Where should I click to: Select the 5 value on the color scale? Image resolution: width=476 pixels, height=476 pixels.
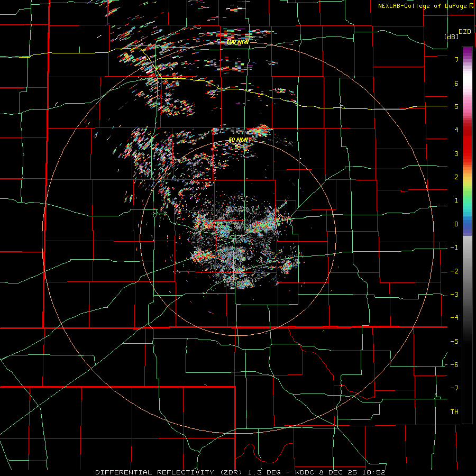[x=456, y=106]
